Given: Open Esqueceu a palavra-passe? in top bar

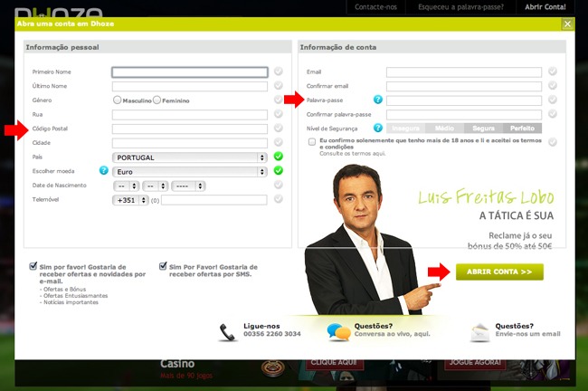Looking at the screenshot, I should point(460,6).
